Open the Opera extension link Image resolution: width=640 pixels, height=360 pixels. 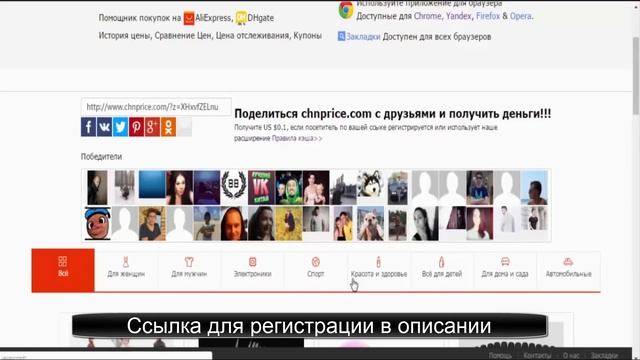point(521,16)
